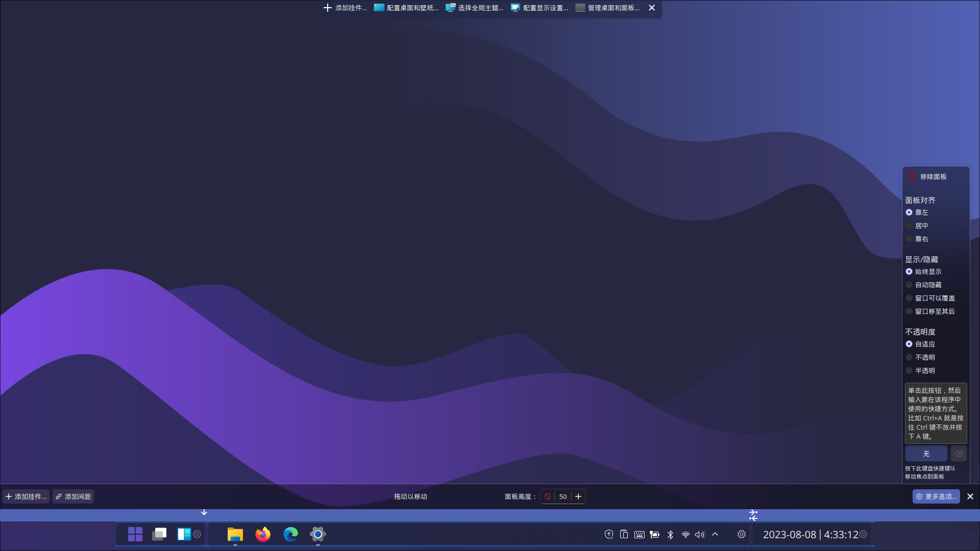
Task: Open the Wi-Fi network tray icon
Action: pyautogui.click(x=685, y=534)
